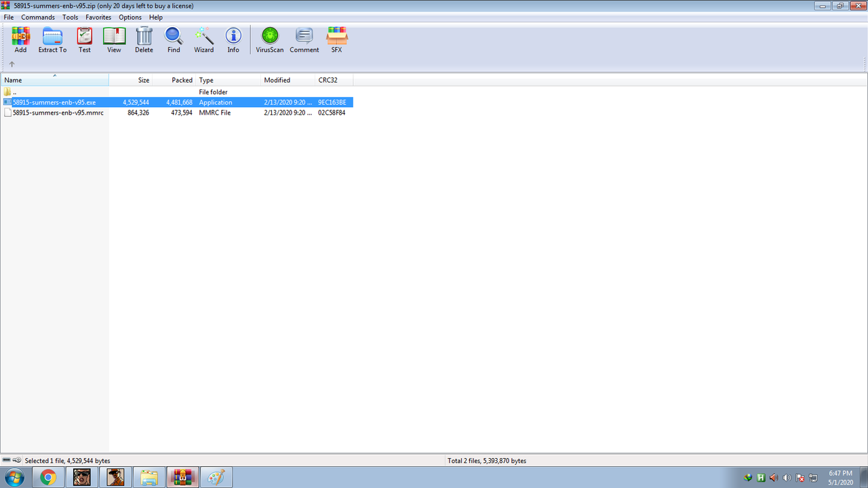Image resolution: width=868 pixels, height=488 pixels.
Task: Click the key icon in status bar
Action: pos(17,460)
